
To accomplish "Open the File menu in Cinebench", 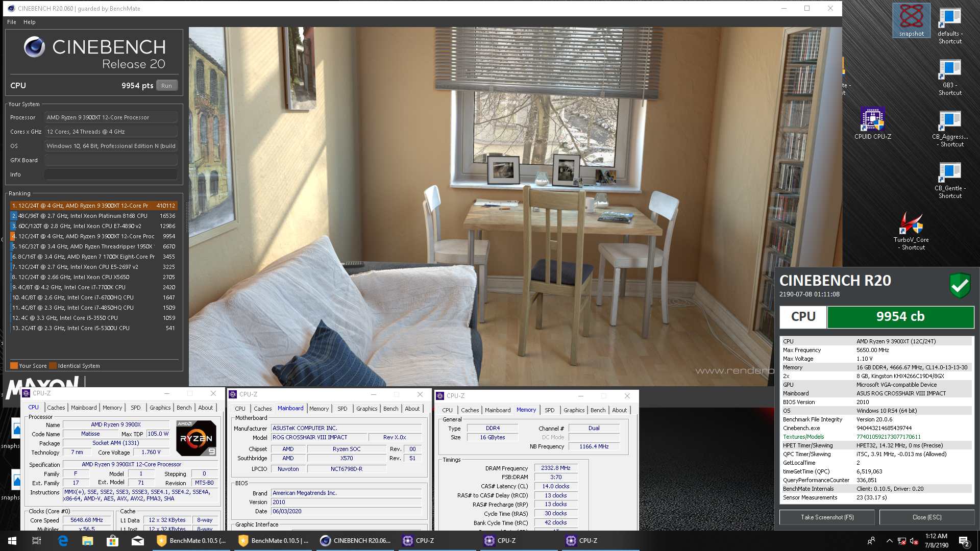I will (12, 22).
